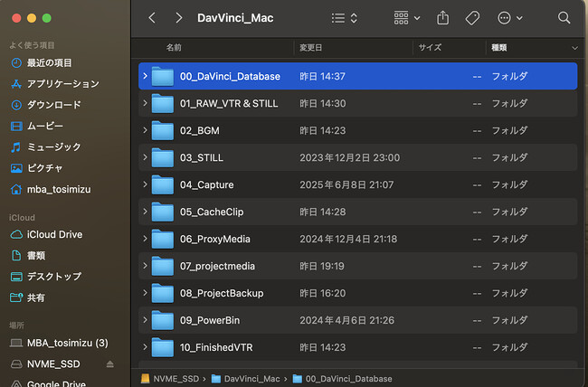Expand the 09_PowerBin folder
The height and width of the screenshot is (387, 588).
pos(145,320)
